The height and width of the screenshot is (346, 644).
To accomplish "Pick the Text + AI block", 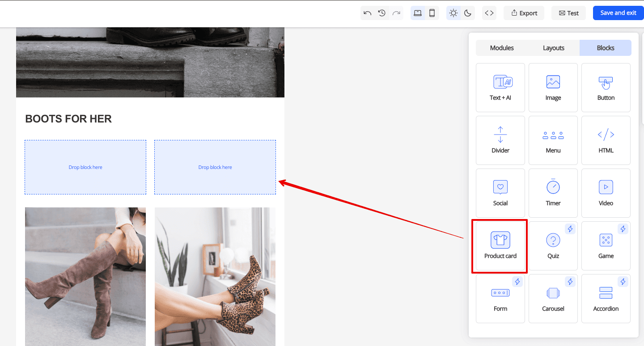I will click(500, 88).
